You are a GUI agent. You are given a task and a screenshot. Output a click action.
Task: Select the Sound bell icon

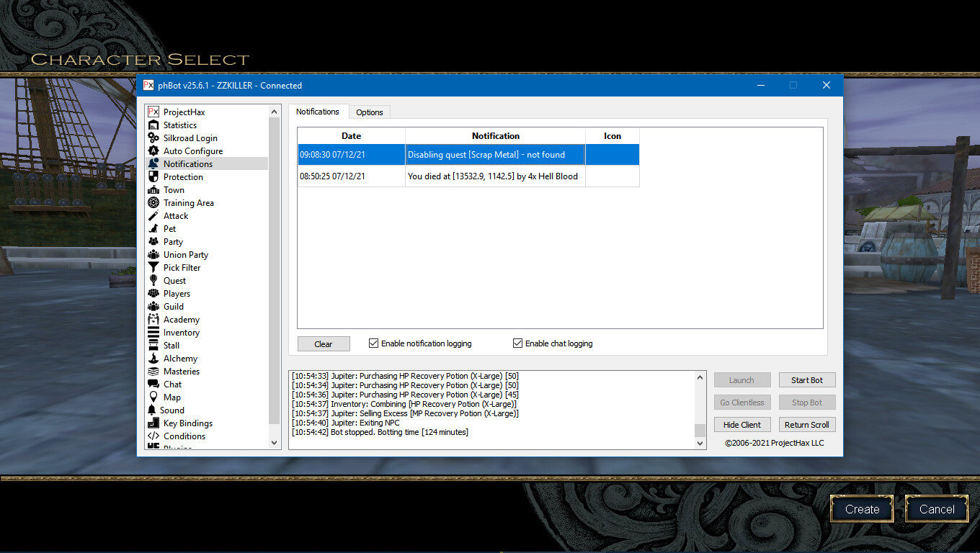[153, 410]
